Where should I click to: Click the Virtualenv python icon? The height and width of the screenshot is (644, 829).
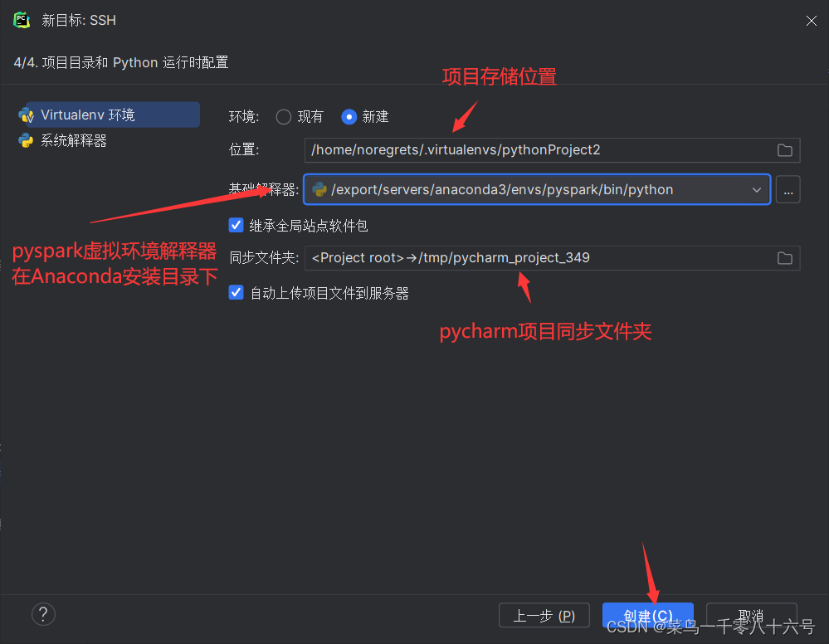click(x=26, y=115)
